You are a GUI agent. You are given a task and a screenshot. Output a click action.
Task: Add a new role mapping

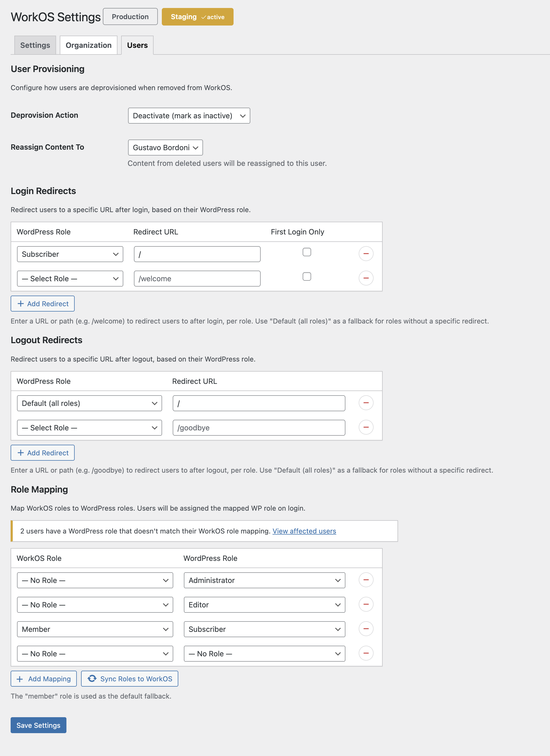tap(44, 679)
